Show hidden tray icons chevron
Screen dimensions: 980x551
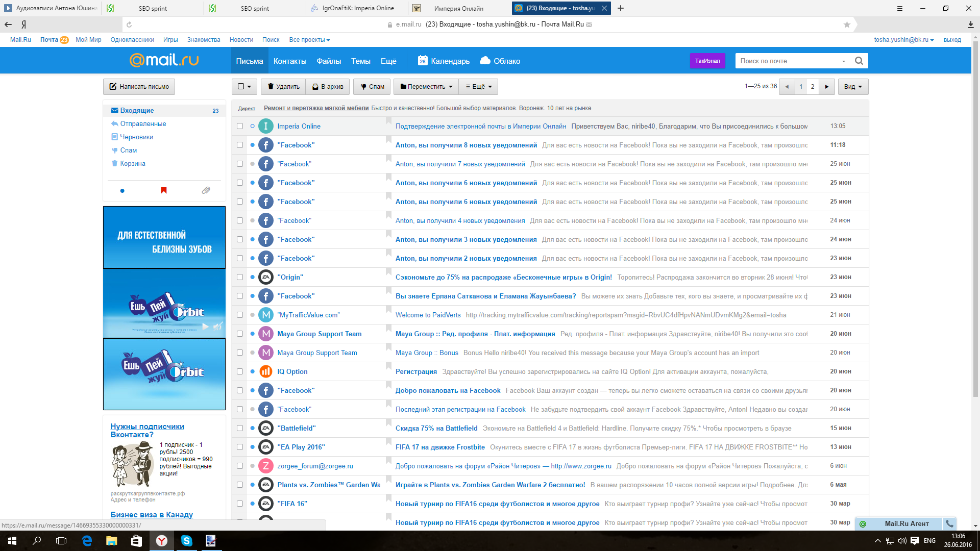point(877,541)
